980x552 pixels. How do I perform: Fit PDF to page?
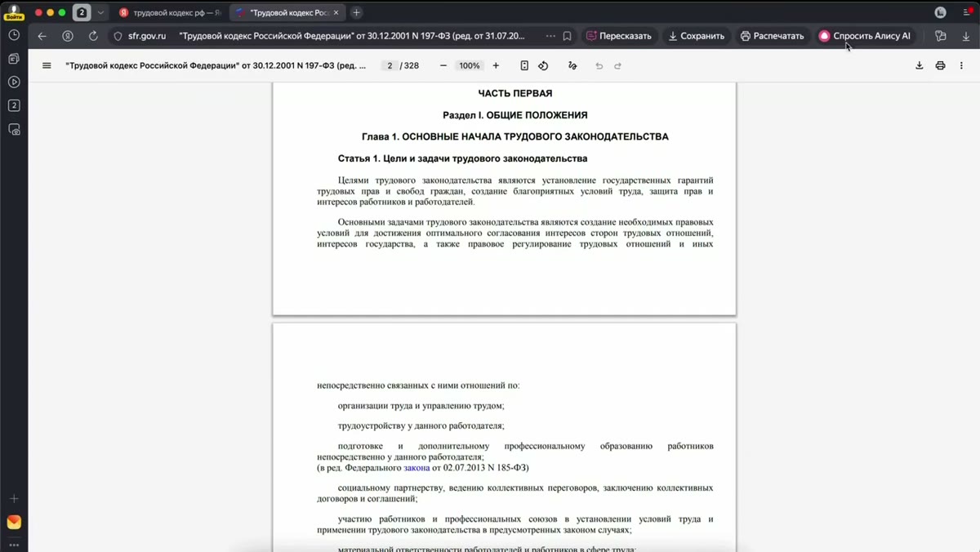[524, 65]
